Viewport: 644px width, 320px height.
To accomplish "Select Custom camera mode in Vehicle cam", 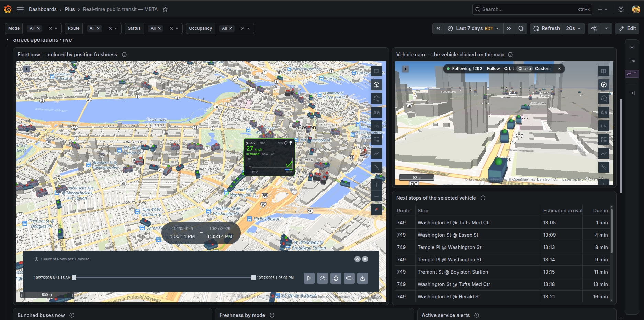I will 543,69.
